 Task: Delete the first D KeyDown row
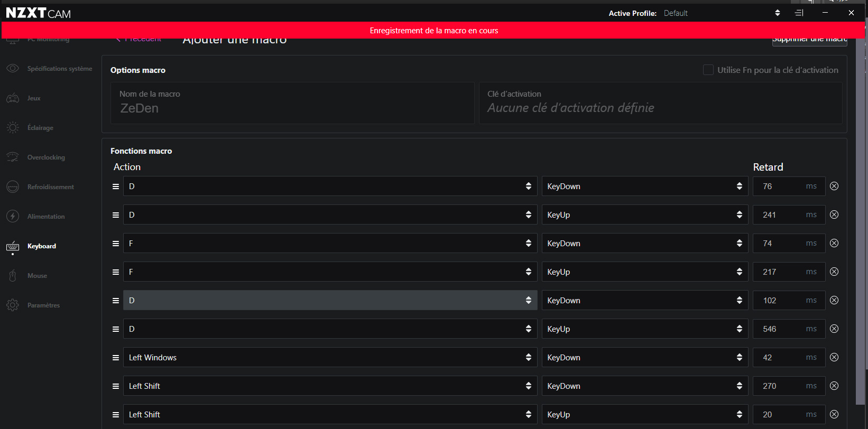coord(834,186)
